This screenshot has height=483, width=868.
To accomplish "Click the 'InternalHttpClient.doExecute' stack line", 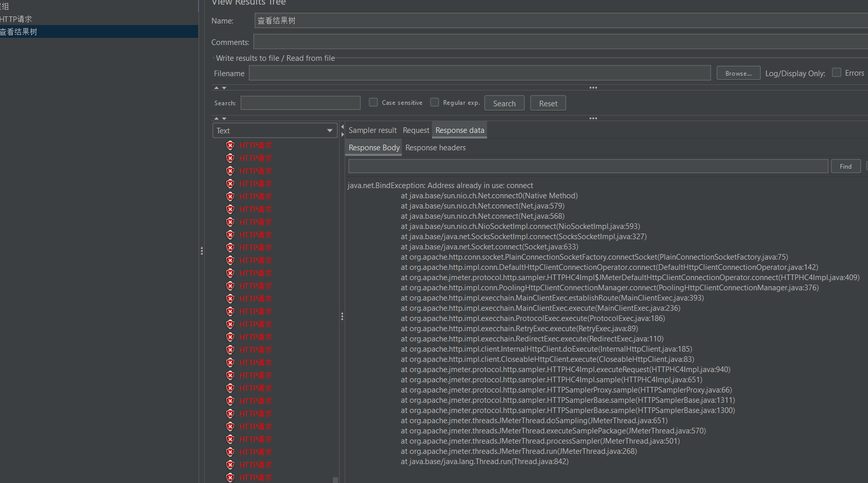I will point(546,349).
